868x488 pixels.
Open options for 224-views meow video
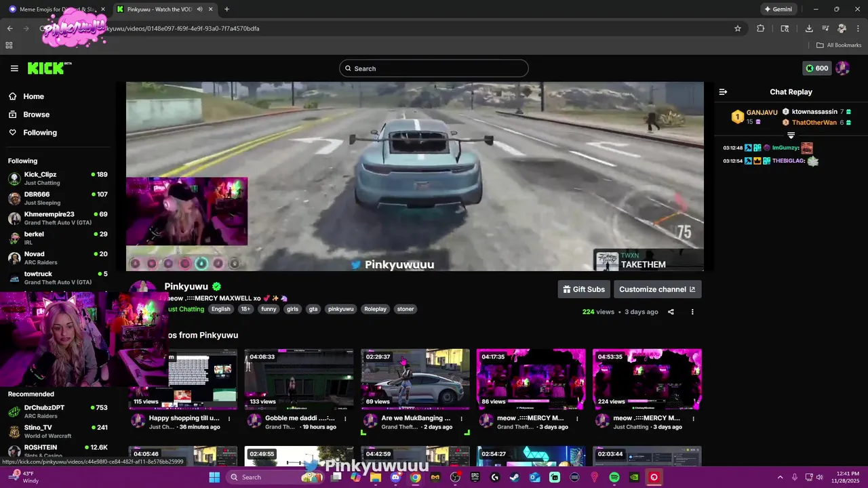[693, 419]
